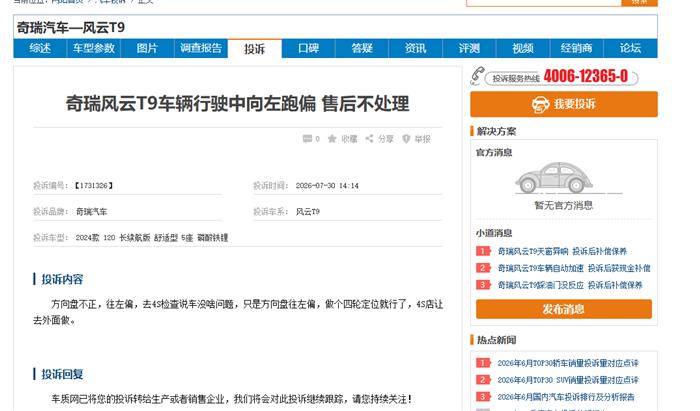This screenshot has width=700, height=411.
Task: Open link 奇瑞风云T9天窗异响 投诉后补偿保养
Action: click(x=562, y=251)
